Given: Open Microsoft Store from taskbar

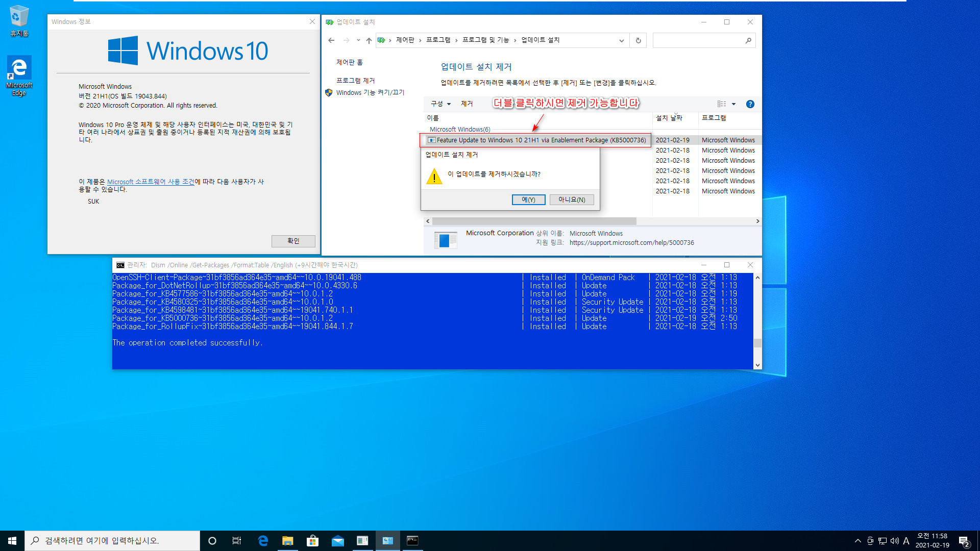Looking at the screenshot, I should (312, 541).
